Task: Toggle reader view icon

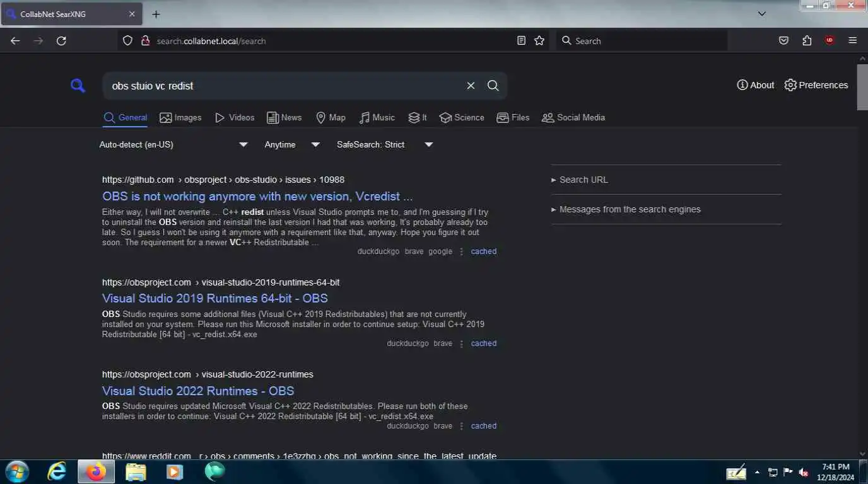Action: click(x=521, y=41)
